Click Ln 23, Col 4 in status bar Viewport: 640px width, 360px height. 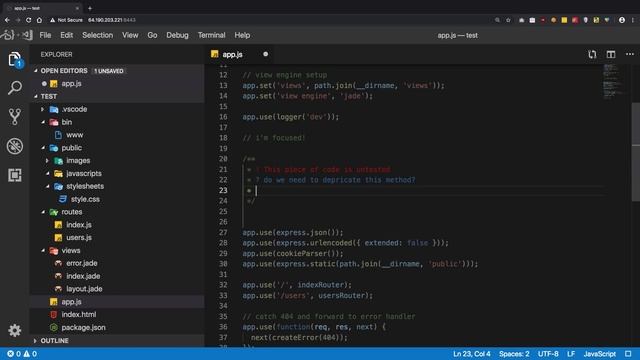[x=471, y=354]
